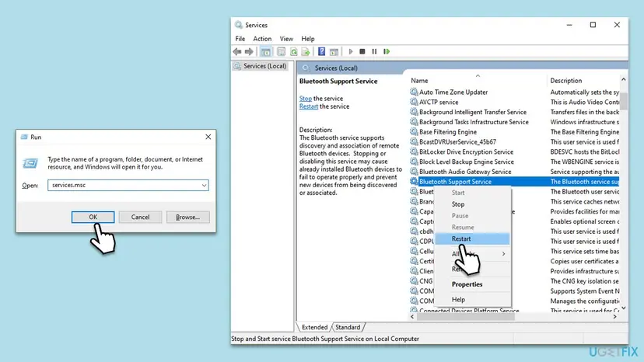Click the horizontal scrollbar left arrow

[412, 316]
